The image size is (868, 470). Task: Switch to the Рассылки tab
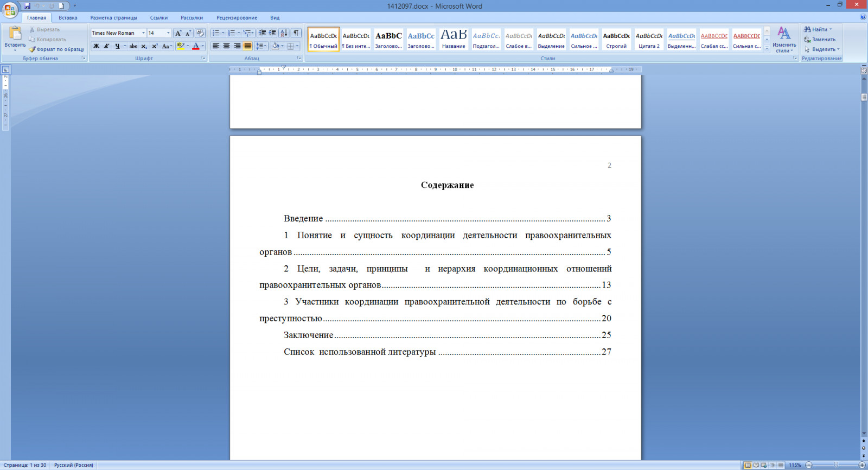point(192,18)
